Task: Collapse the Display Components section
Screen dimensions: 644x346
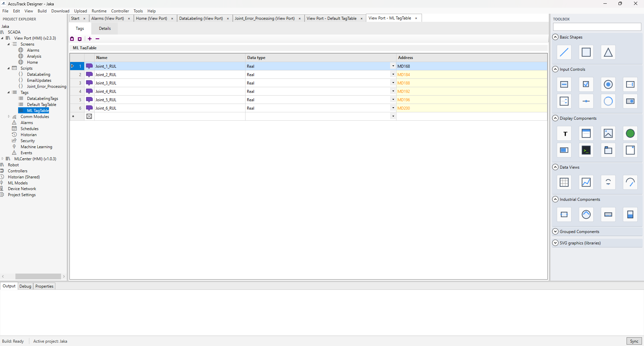Action: [x=555, y=118]
